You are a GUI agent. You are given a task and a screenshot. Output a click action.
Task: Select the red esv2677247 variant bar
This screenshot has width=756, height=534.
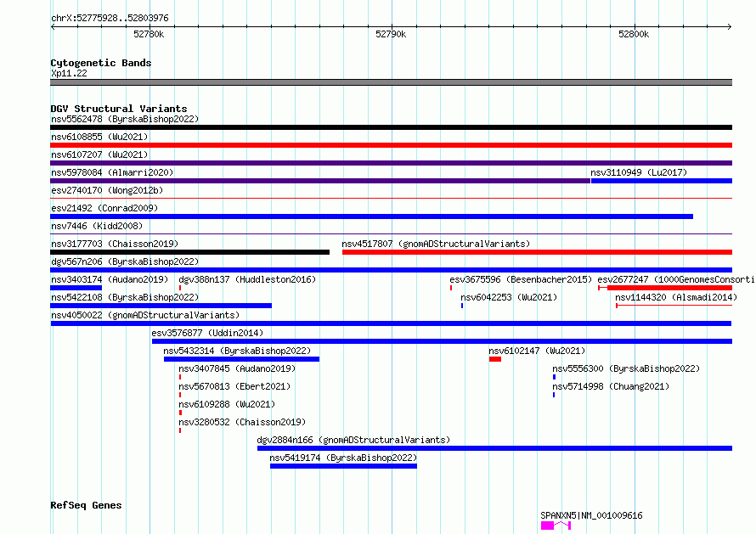(665, 288)
